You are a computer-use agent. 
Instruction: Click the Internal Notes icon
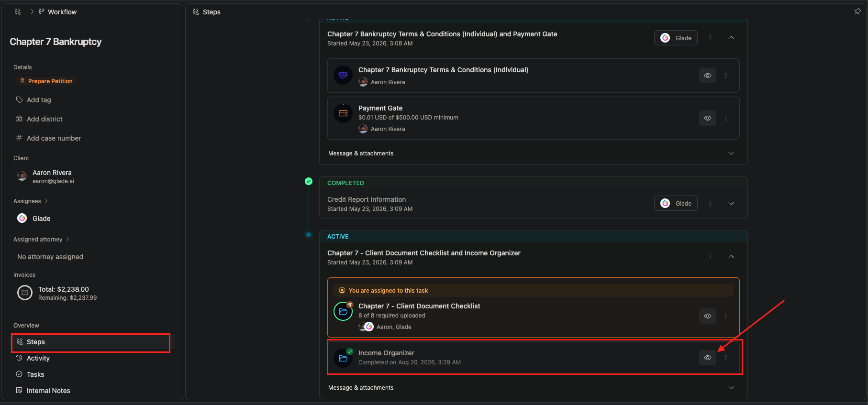pyautogui.click(x=19, y=390)
